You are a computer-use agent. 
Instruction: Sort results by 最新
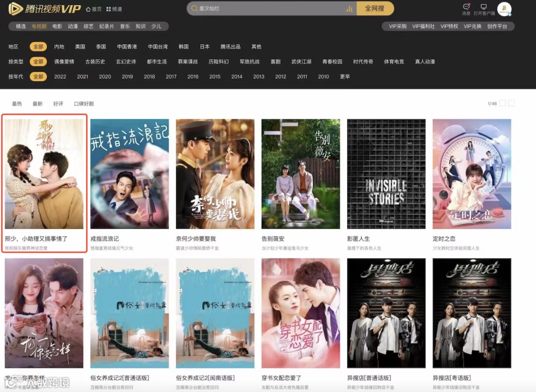click(x=38, y=104)
